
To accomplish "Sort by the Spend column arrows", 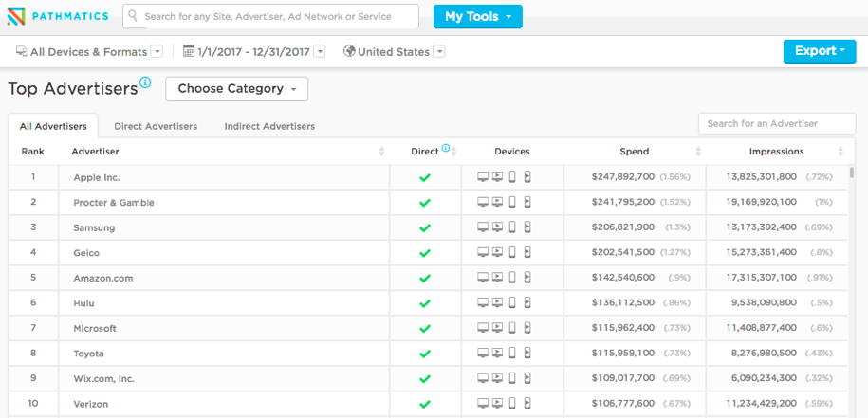I will click(698, 152).
